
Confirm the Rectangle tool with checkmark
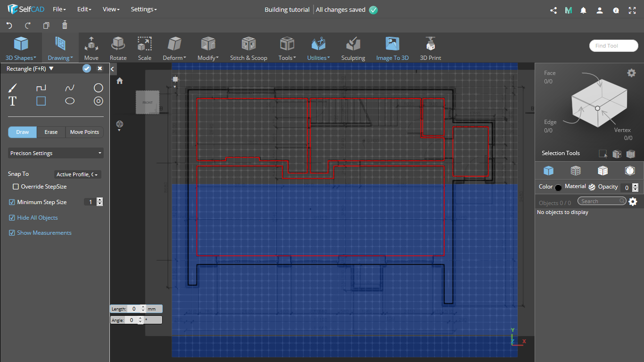coord(87,68)
